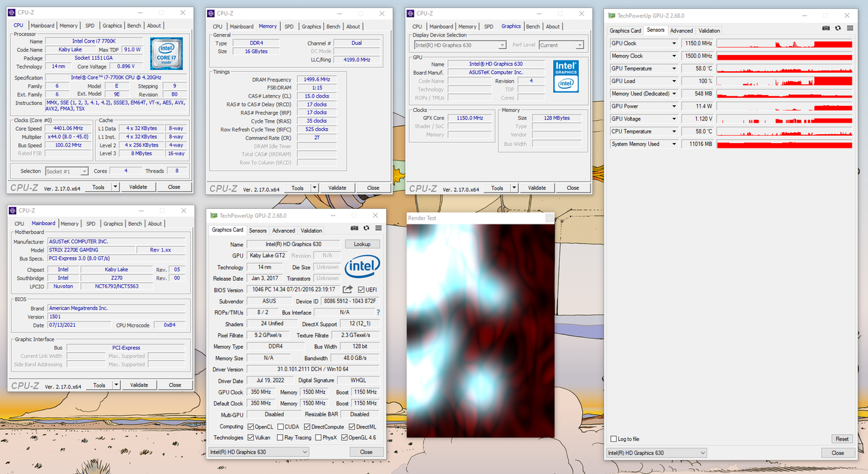The height and width of the screenshot is (474, 868).
Task: Open the Display Device Selection dropdown in CPU-Z
Action: tap(459, 45)
